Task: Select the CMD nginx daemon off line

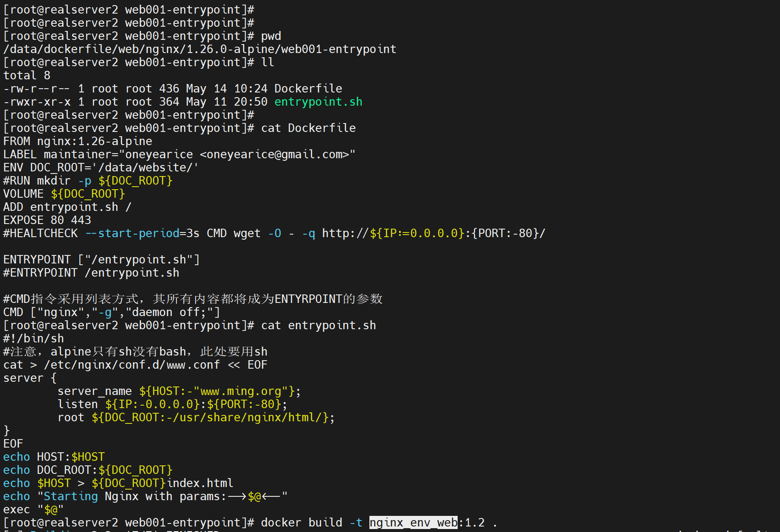Action: [110, 312]
